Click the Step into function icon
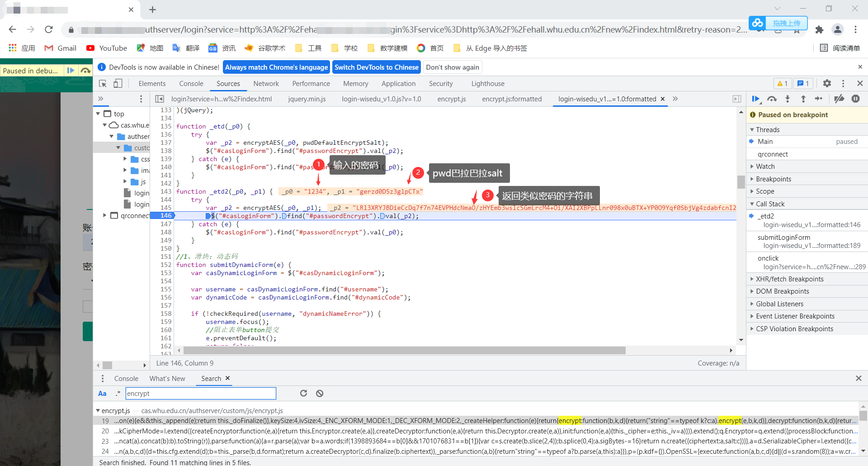 tap(788, 99)
